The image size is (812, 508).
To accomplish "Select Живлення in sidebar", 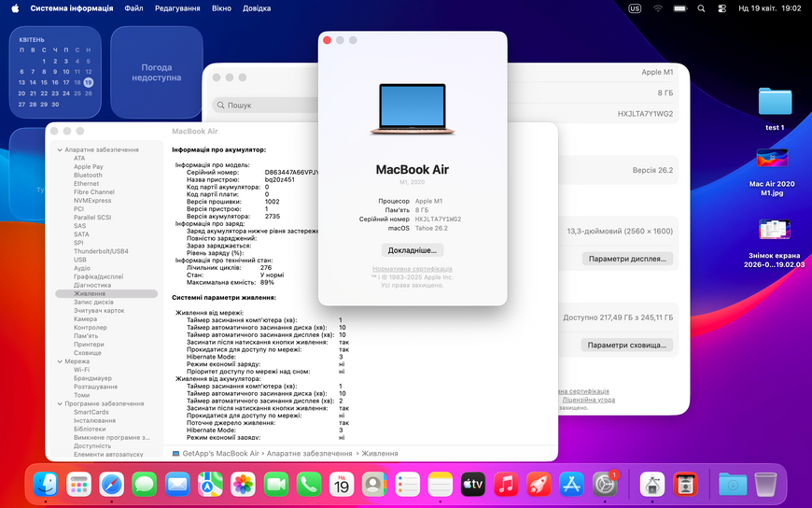I will (106, 293).
